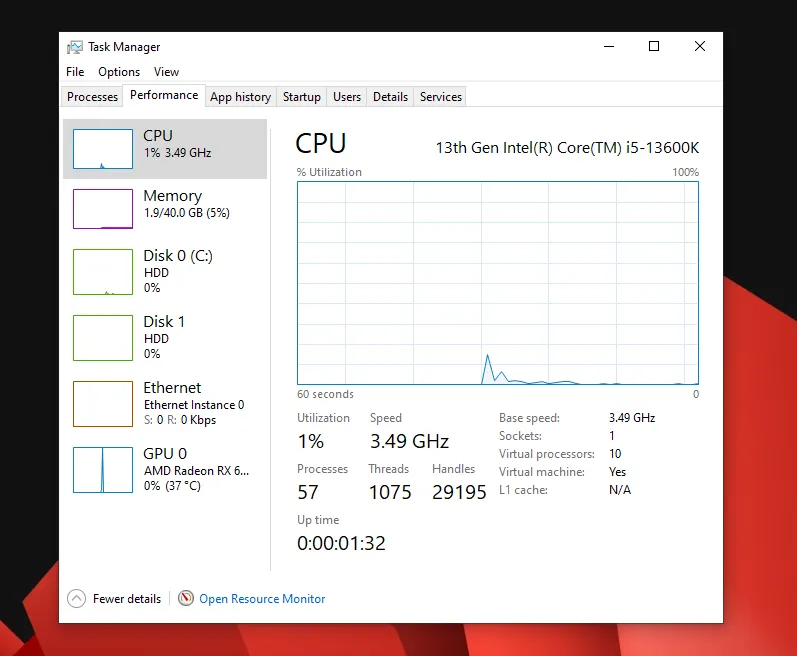Switch to the Services tab
This screenshot has width=797, height=656.
pyautogui.click(x=441, y=97)
